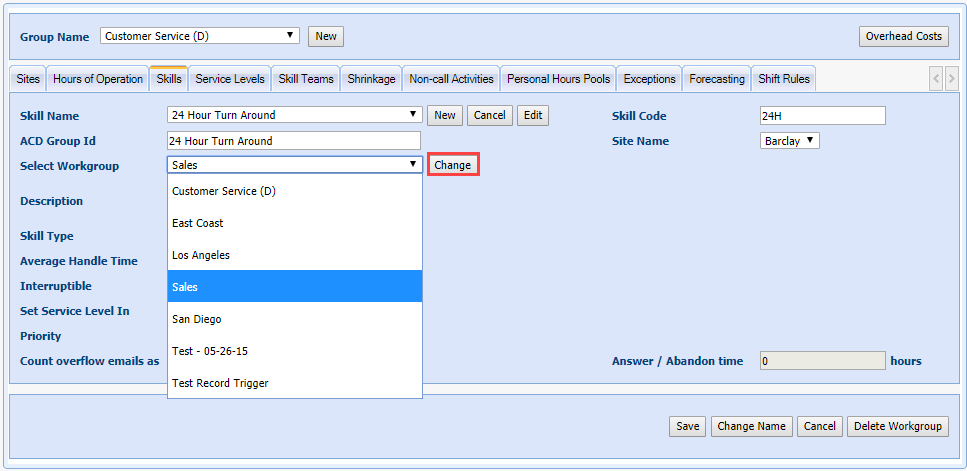
Task: Click into the Skill Code field
Action: pos(822,116)
